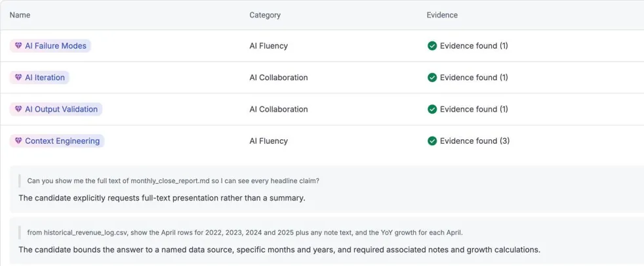This screenshot has height=266, width=644.
Task: Click the note about full-text presentation request
Action: click(162, 198)
